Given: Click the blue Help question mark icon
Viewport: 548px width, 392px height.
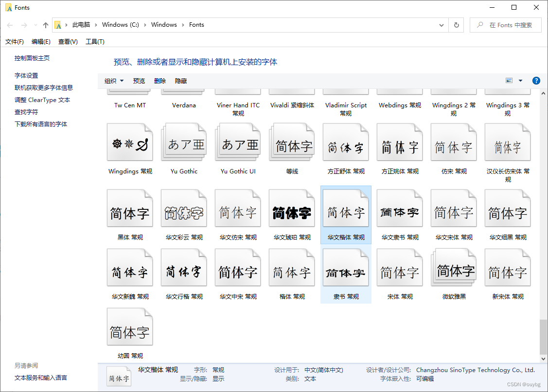Looking at the screenshot, I should tap(536, 80).
